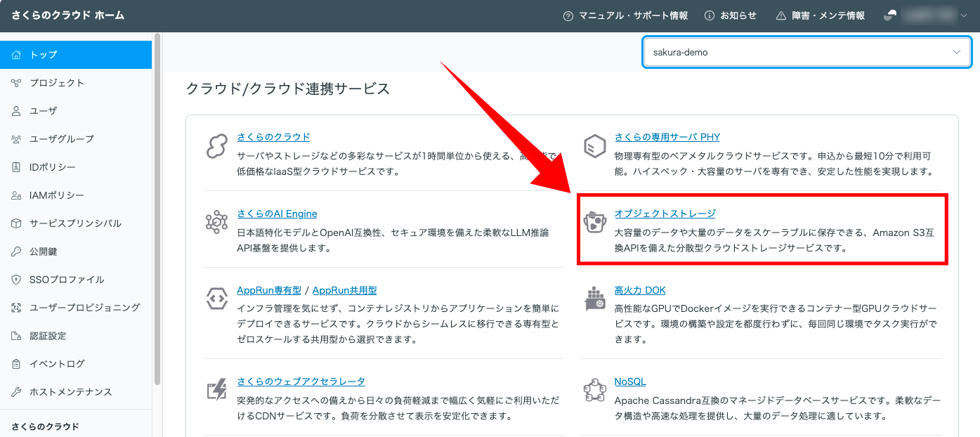Click the Sakura AI Engine icon
980x437 pixels.
pyautogui.click(x=217, y=223)
